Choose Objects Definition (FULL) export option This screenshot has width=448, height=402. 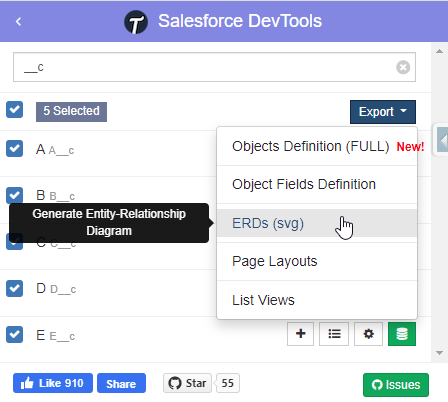tap(317, 146)
